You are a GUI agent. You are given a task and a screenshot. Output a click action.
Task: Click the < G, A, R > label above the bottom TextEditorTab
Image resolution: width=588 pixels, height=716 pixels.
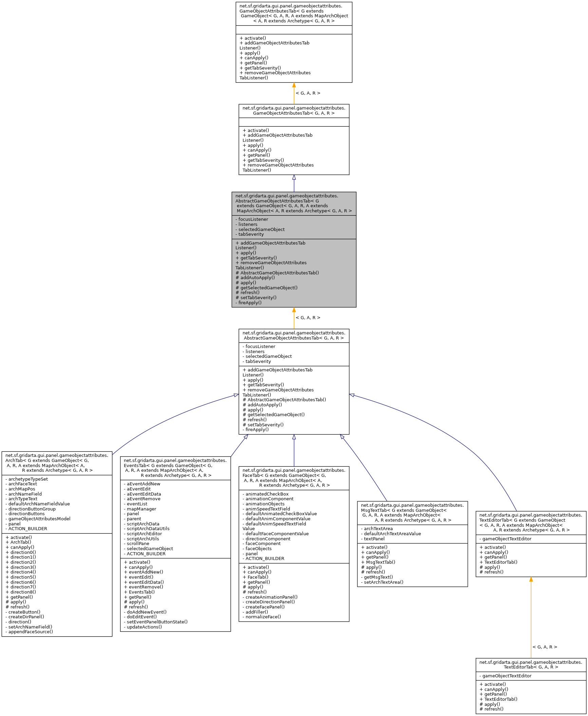545,647
